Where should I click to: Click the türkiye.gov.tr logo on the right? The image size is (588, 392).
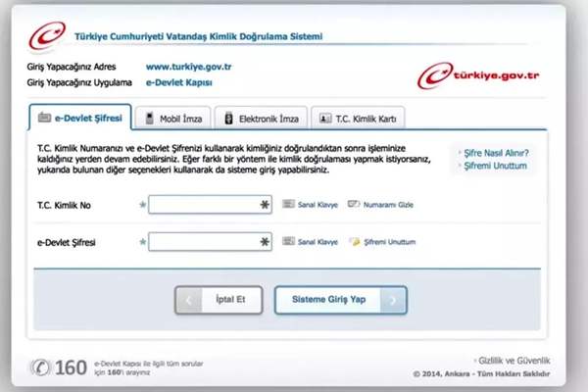[x=478, y=75]
